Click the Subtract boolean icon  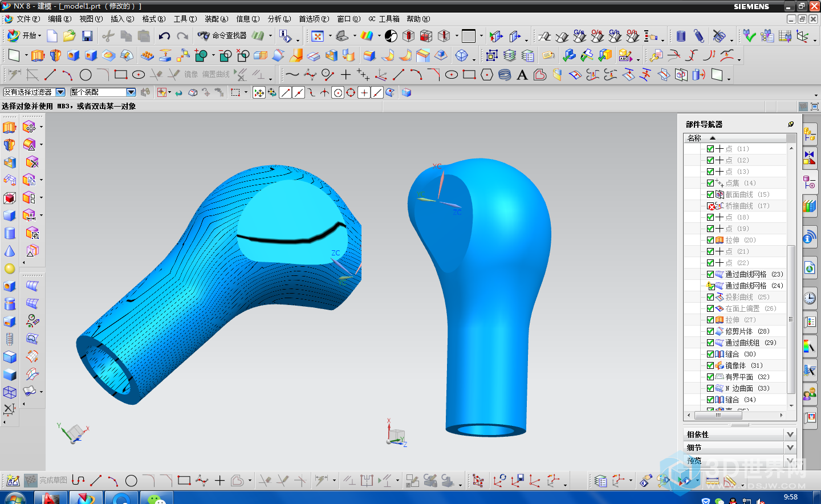225,56
